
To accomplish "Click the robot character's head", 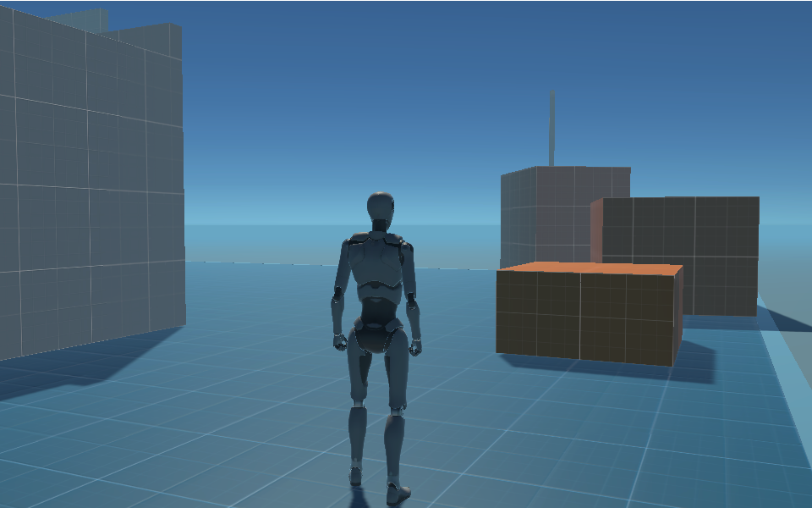I will pyautogui.click(x=381, y=207).
